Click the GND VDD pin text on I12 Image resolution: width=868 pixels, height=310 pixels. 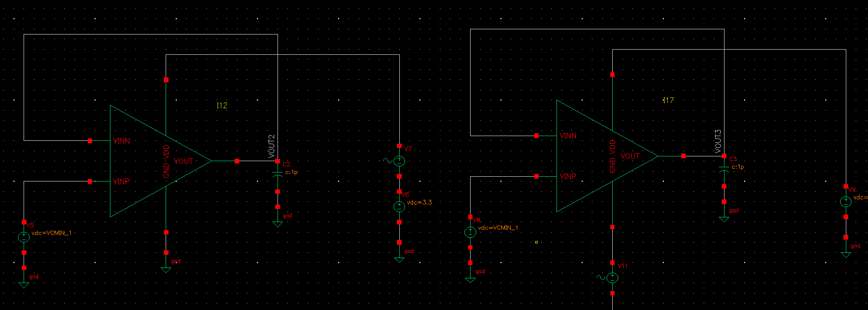(x=166, y=162)
